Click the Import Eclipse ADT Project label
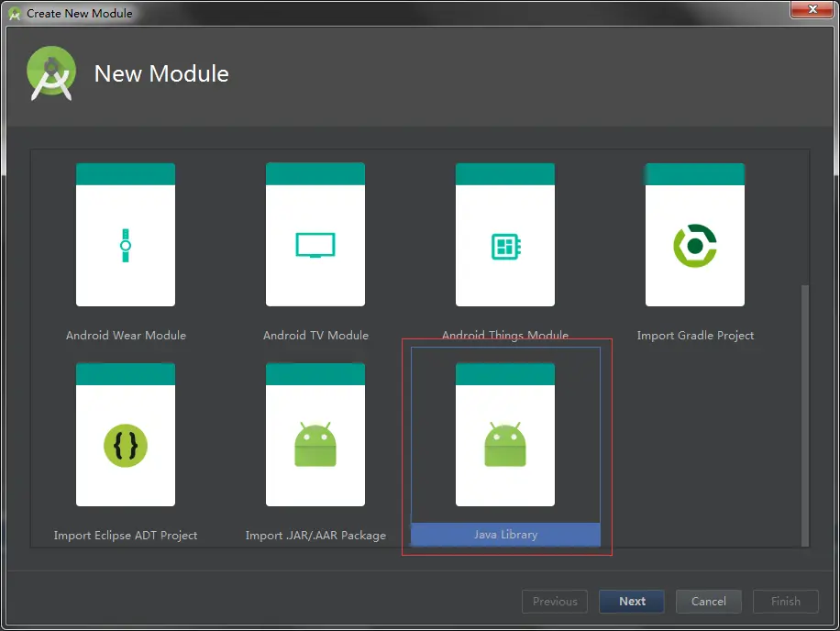 (x=126, y=535)
